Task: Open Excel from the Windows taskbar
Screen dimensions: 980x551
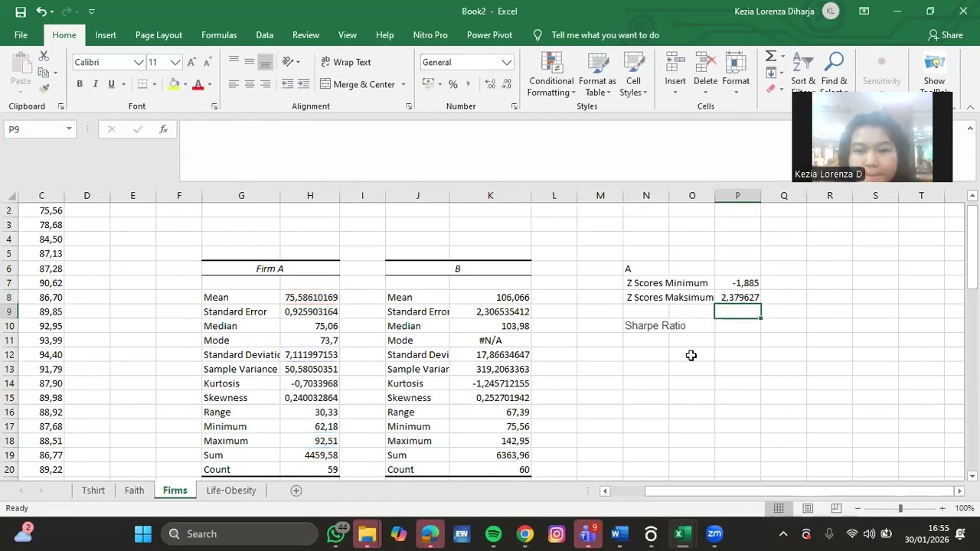Action: [x=679, y=534]
